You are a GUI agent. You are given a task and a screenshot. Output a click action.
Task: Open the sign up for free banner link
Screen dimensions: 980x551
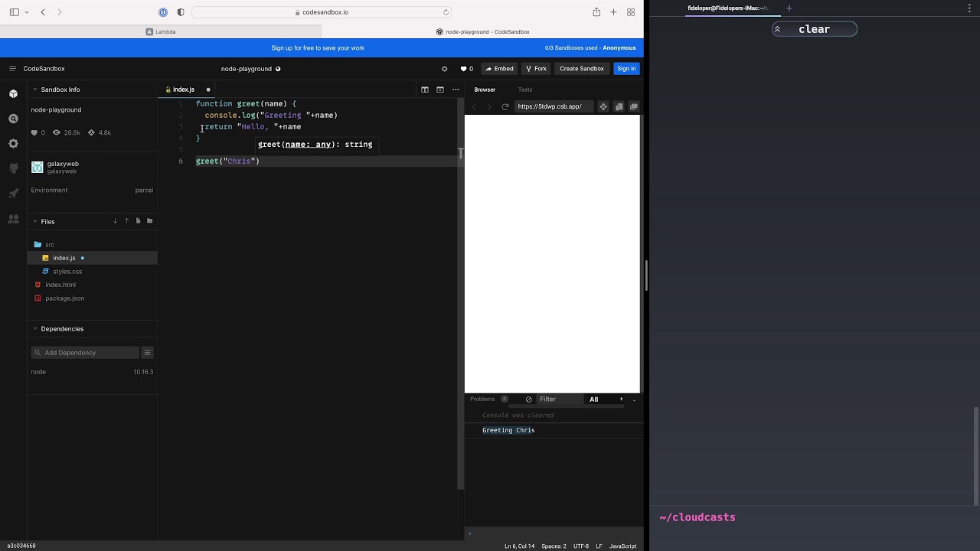pos(318,48)
